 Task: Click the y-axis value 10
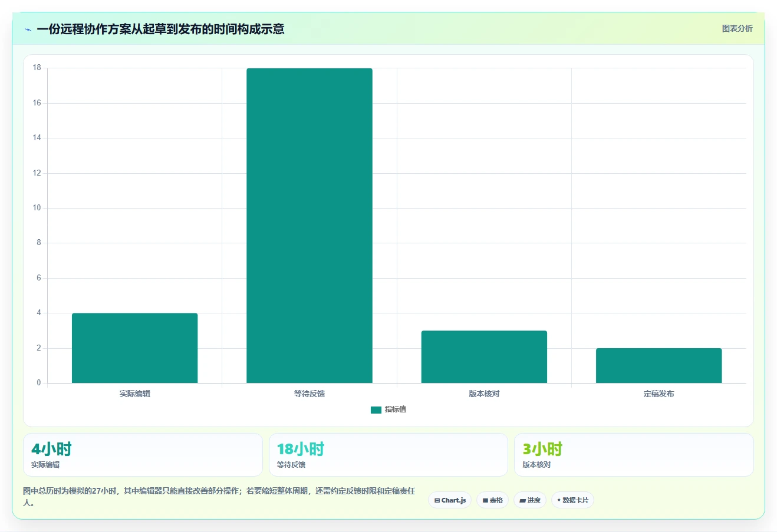pyautogui.click(x=37, y=208)
